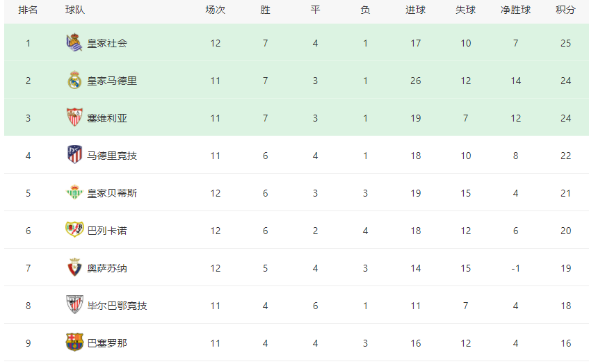This screenshot has width=589, height=364.
Task: Click the Atletico Madrid club crest
Action: pos(74,155)
